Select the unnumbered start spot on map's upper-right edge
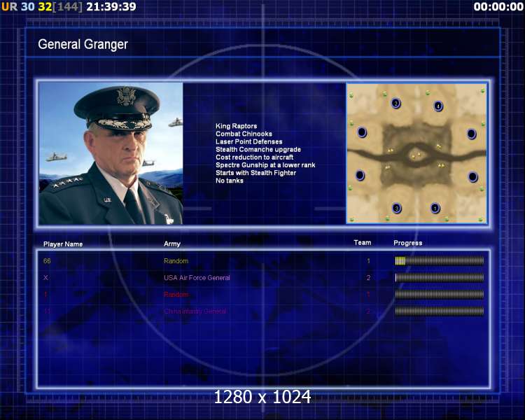 tap(471, 134)
